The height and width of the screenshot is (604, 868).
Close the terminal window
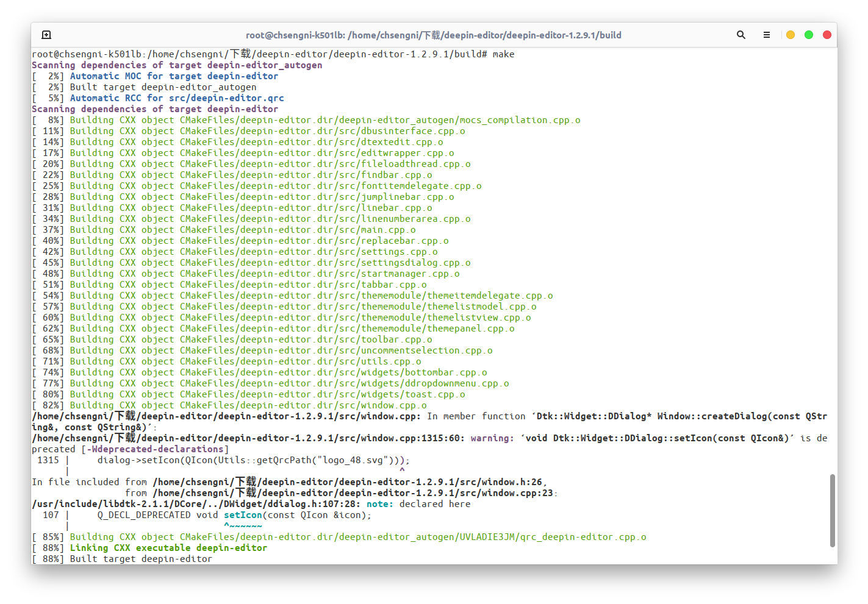tap(827, 35)
